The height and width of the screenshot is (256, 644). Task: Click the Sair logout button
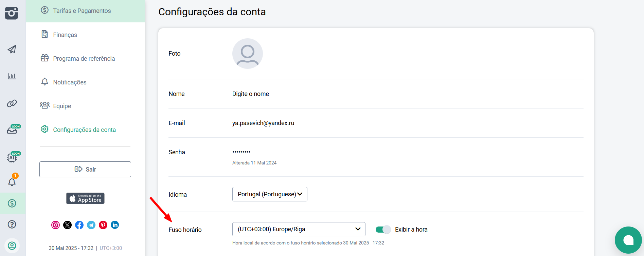(85, 169)
